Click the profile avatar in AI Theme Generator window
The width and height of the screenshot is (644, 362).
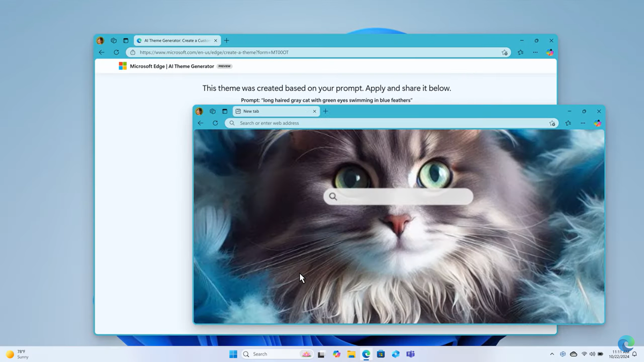pyautogui.click(x=100, y=41)
